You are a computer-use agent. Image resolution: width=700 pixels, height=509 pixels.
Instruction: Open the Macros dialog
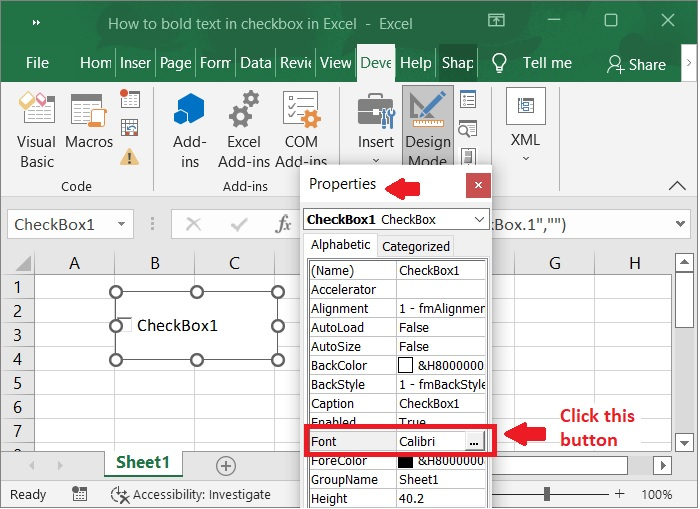point(89,121)
